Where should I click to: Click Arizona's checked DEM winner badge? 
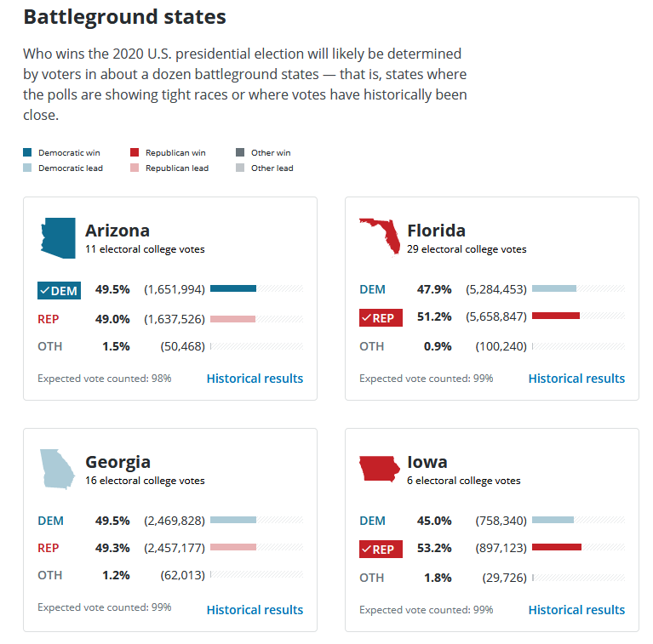click(x=59, y=291)
